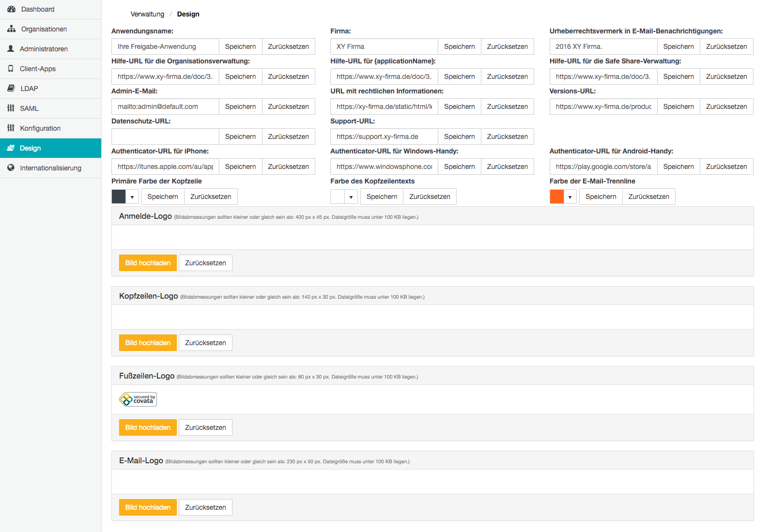Click the Dashboard gauge icon
The height and width of the screenshot is (532, 771).
click(11, 9)
